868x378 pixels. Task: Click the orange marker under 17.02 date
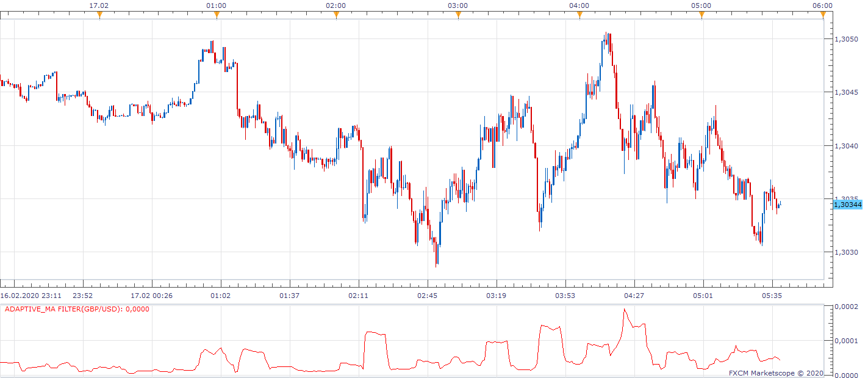(x=99, y=15)
